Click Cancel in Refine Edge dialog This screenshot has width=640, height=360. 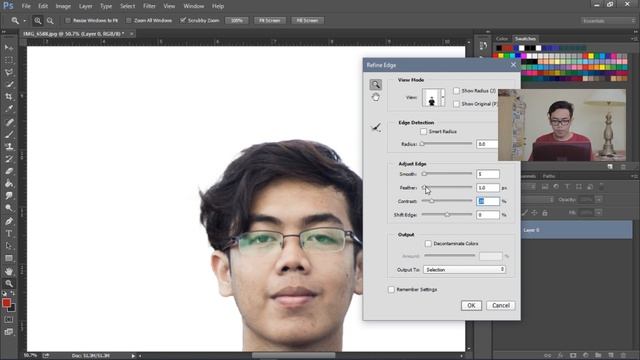[x=501, y=305]
